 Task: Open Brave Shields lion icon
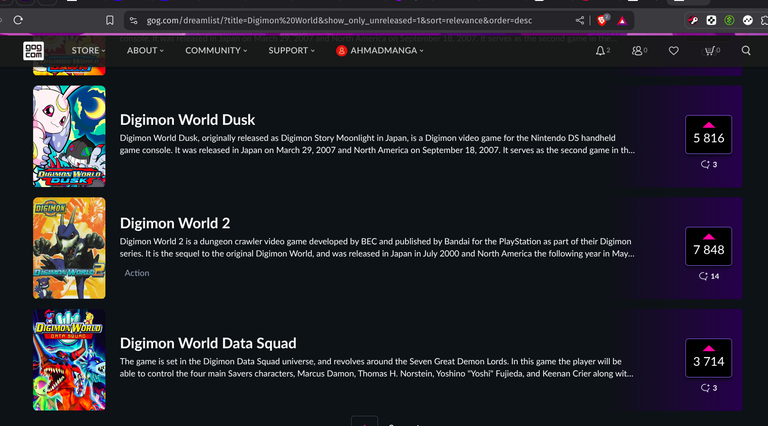pyautogui.click(x=602, y=20)
